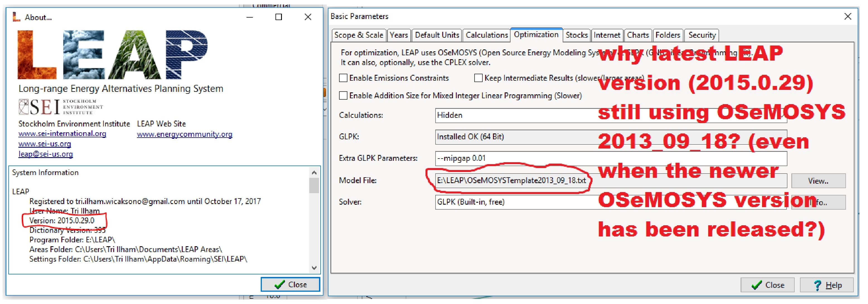Open www.sei-us.org link
This screenshot has width=868, height=304.
[45, 144]
